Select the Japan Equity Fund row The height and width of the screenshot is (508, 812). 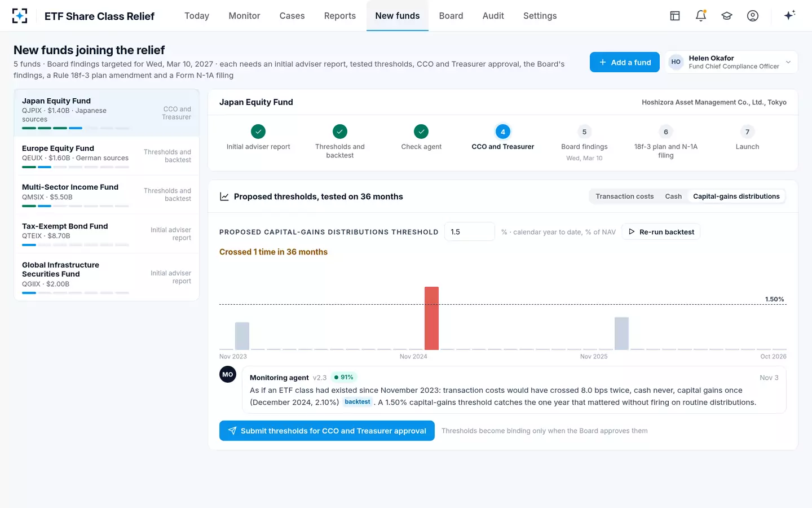coord(107,112)
